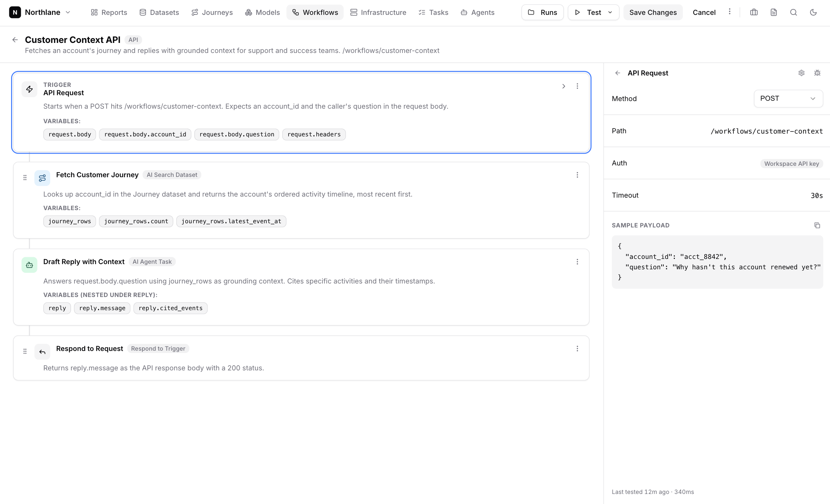Open the Runs folder button
The width and height of the screenshot is (830, 504).
click(x=542, y=12)
